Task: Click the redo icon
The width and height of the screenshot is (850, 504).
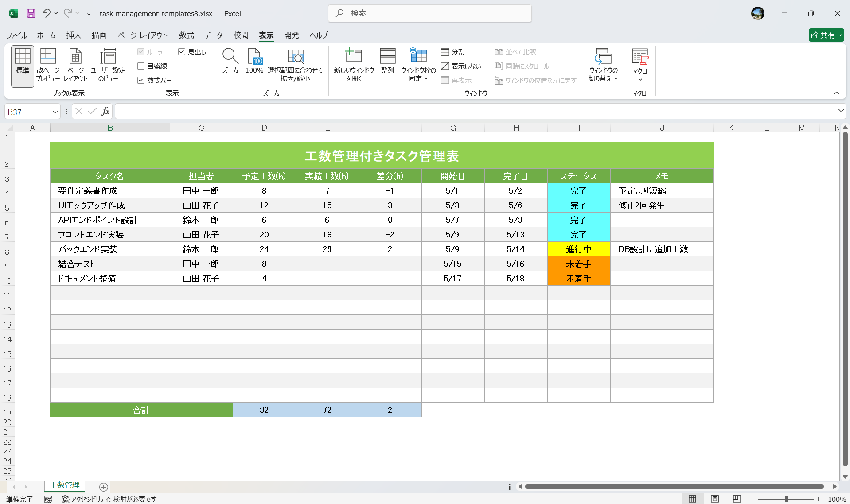Action: pos(67,13)
